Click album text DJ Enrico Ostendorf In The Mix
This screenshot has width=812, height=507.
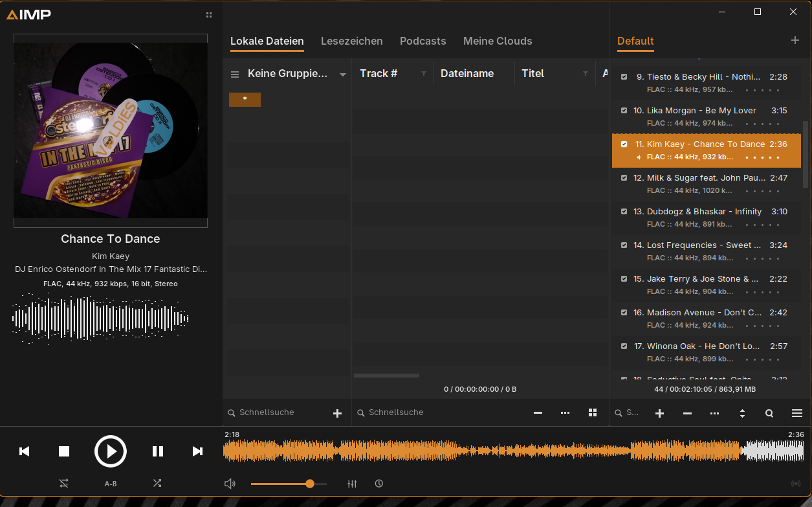111,269
